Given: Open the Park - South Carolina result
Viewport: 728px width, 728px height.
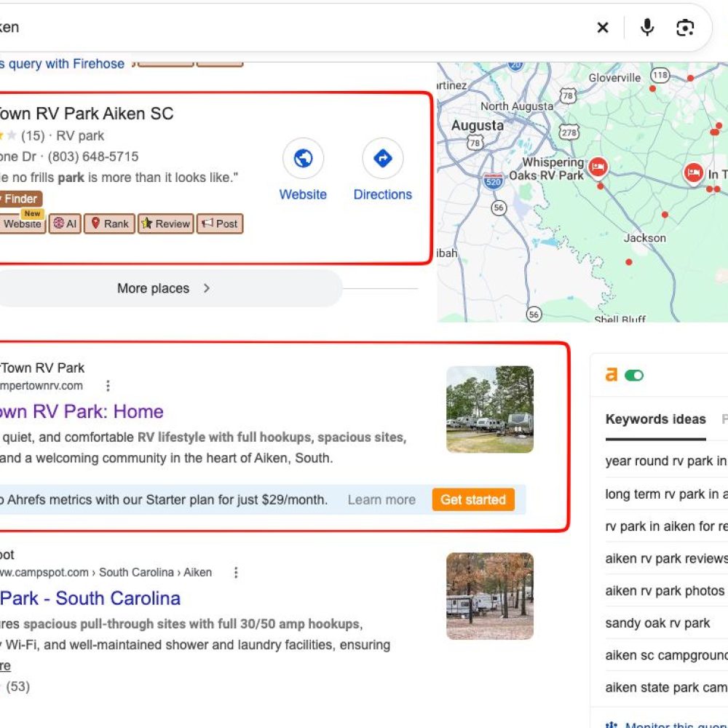Looking at the screenshot, I should 90,598.
